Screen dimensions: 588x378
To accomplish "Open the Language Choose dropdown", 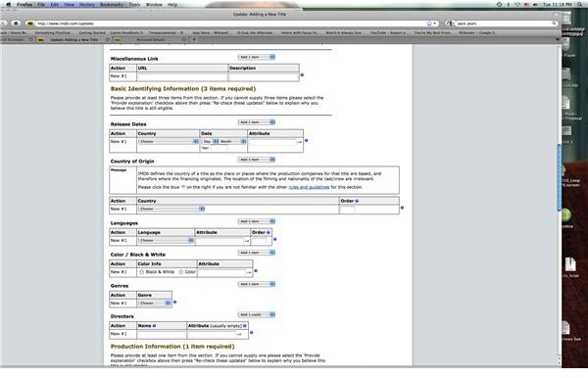I will tap(166, 241).
